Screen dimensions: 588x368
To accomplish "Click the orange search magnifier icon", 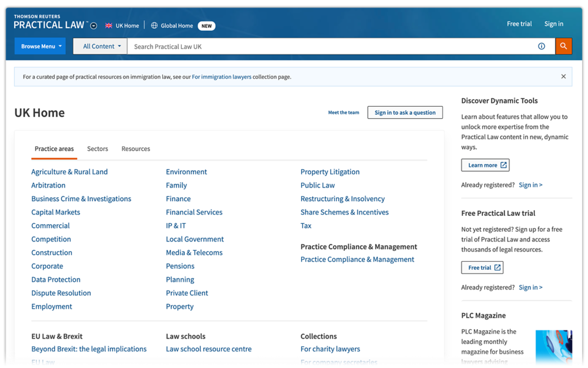I will 564,46.
